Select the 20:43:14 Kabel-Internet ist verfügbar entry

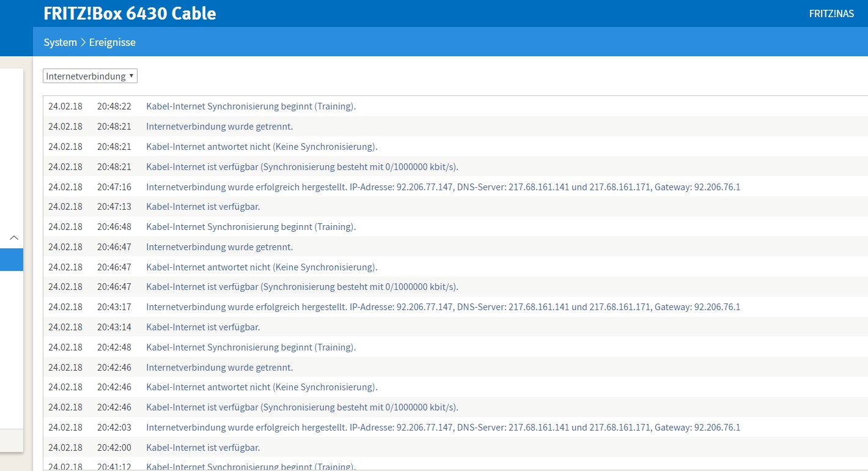203,327
